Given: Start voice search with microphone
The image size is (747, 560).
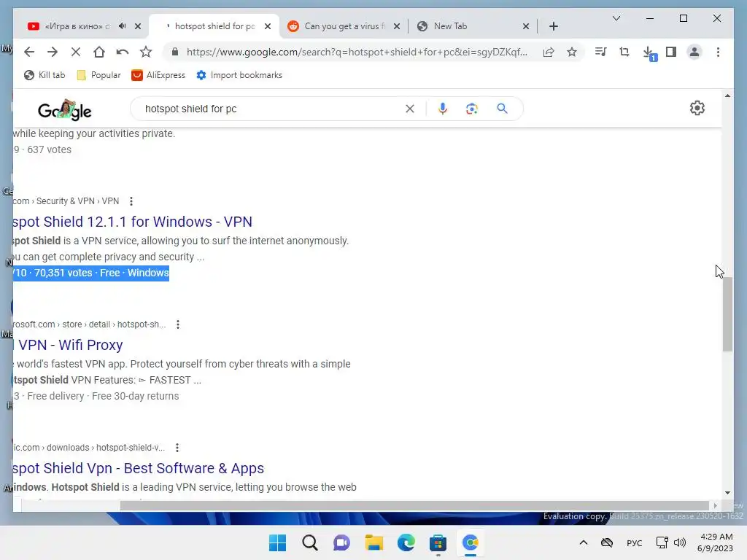Looking at the screenshot, I should click(443, 109).
